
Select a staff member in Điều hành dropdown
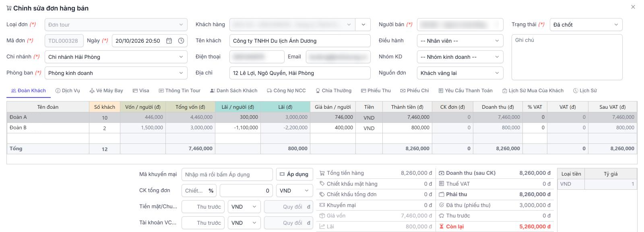click(x=460, y=41)
